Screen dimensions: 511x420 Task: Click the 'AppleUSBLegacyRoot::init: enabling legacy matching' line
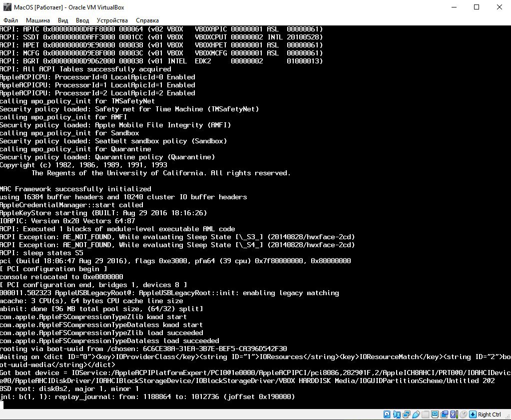[x=169, y=293]
